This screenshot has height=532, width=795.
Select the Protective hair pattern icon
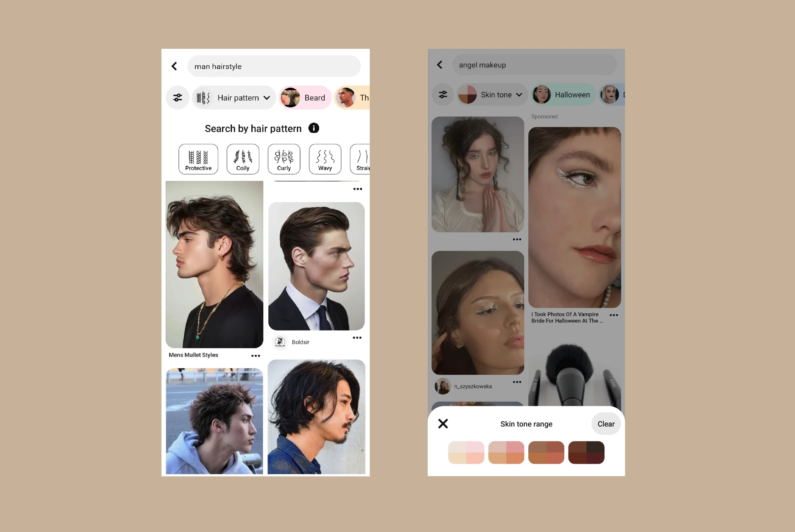198,158
